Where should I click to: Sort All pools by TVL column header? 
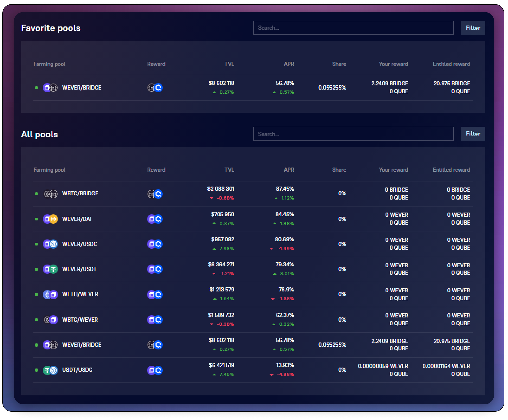coord(229,170)
